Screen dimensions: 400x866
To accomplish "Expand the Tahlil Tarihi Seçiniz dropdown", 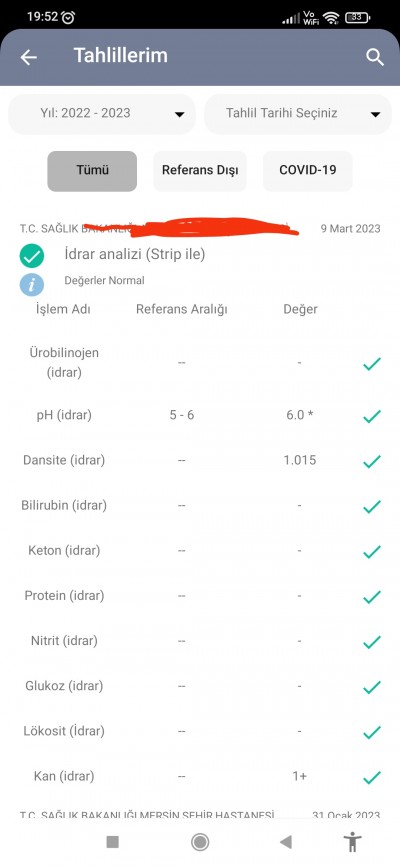I will tap(298, 114).
